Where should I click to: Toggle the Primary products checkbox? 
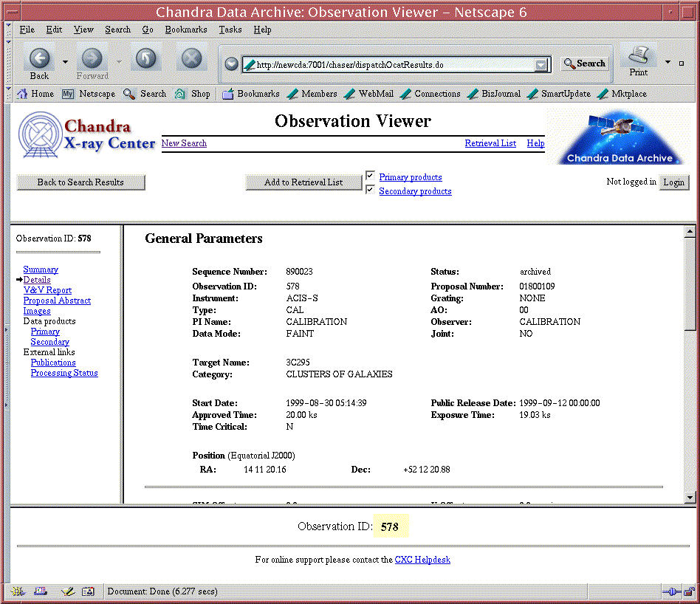(371, 176)
